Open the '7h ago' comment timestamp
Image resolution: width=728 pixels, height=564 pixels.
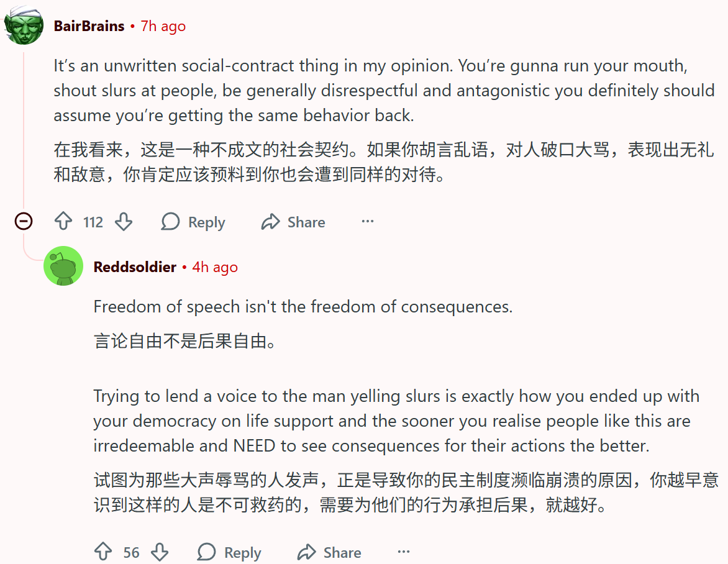[163, 26]
